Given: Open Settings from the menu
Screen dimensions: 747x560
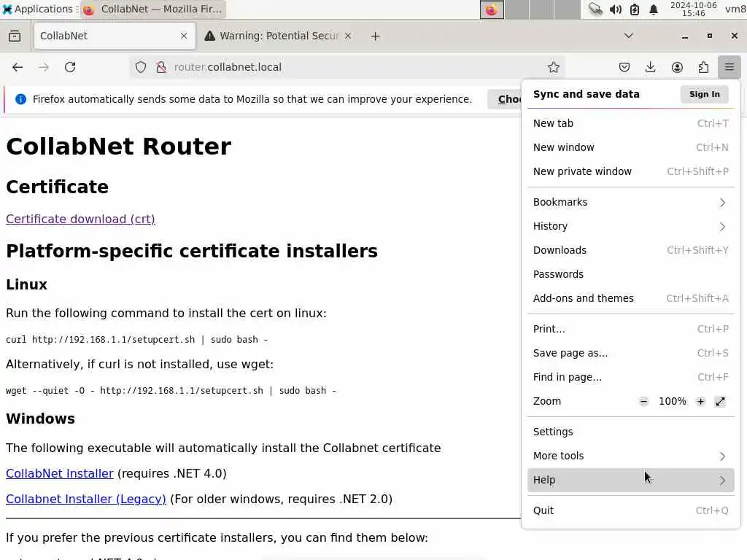Looking at the screenshot, I should click(630, 432).
